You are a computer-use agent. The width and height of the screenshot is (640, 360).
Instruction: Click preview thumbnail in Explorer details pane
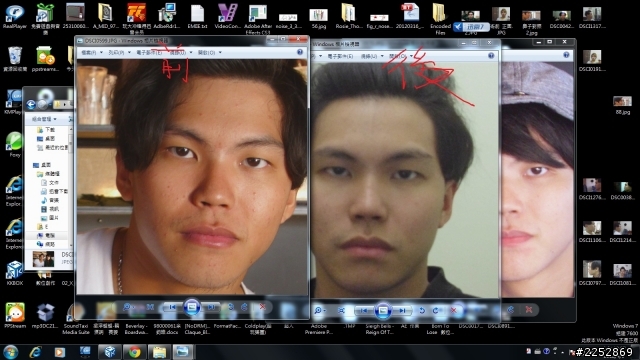44,259
